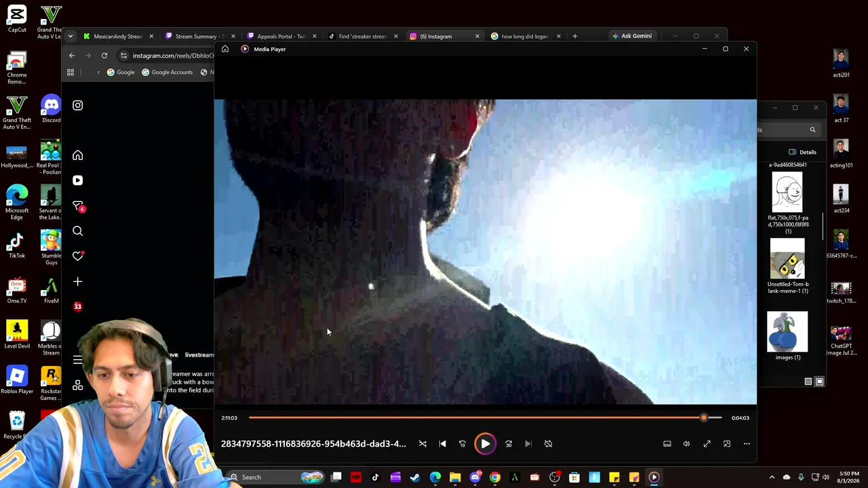Viewport: 868px width, 488px height.
Task: Open File Explorer from the taskbar
Action: [x=455, y=477]
